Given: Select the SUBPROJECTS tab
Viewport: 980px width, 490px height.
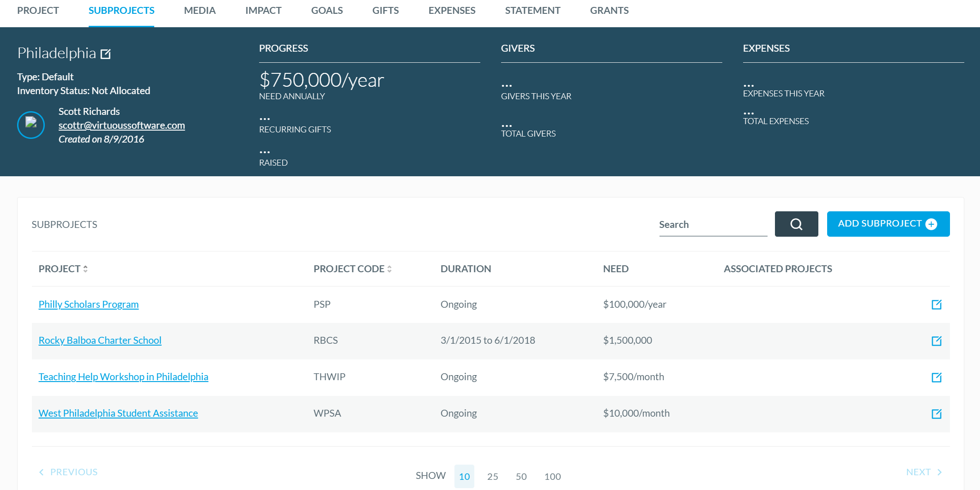Looking at the screenshot, I should [x=121, y=11].
